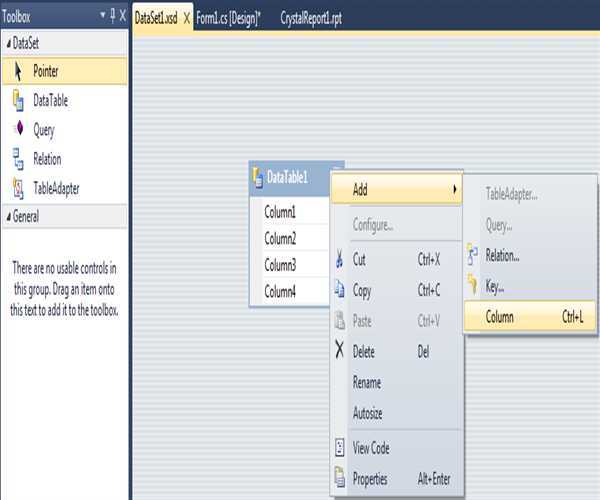Click the Cut scissors icon in context menu
The image size is (600, 500).
(x=340, y=259)
